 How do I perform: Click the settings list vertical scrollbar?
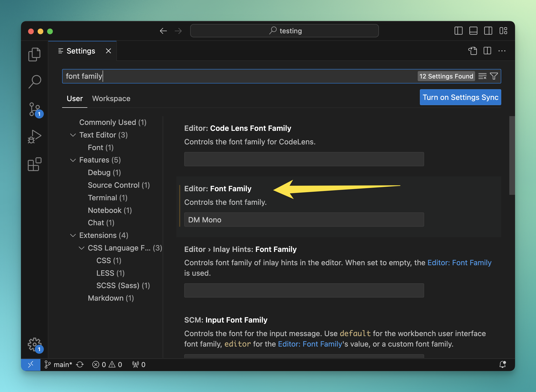point(512,156)
